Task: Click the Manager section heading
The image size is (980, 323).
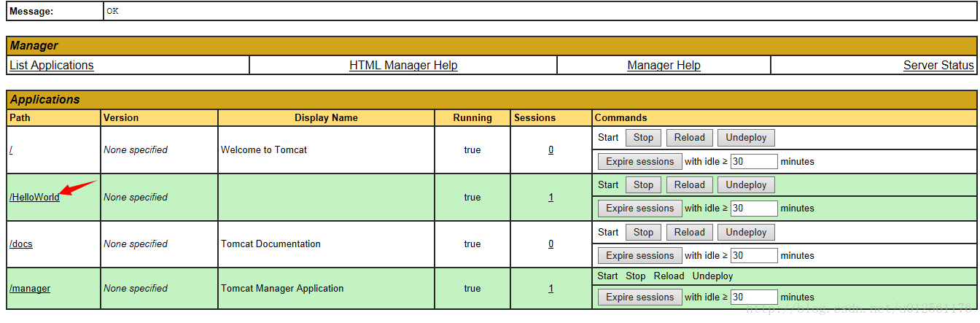Action: [34, 45]
